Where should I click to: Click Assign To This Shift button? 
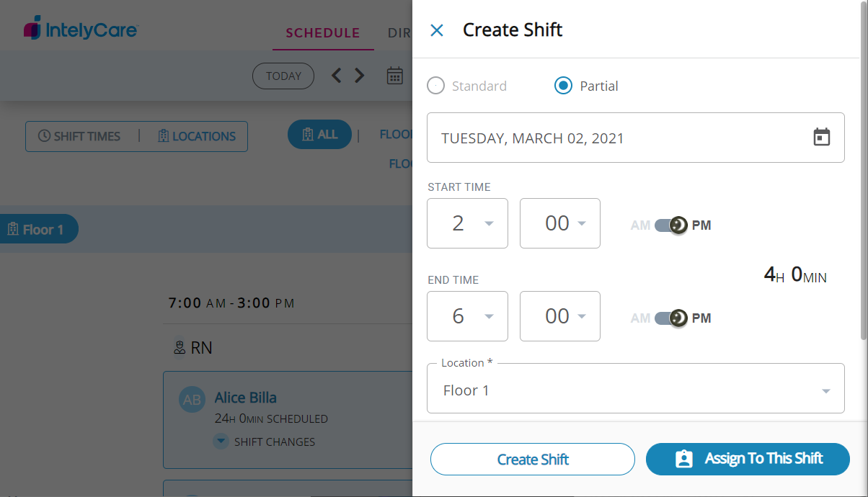point(748,460)
